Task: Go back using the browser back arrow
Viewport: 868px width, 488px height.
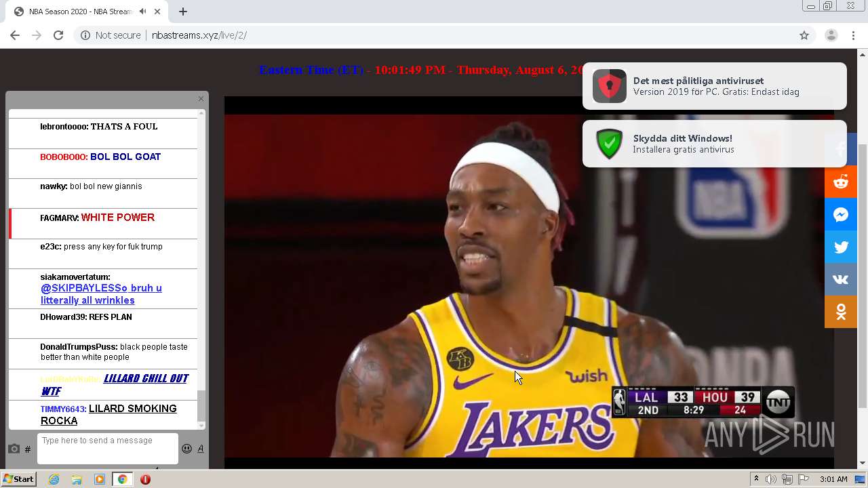Action: (15, 35)
